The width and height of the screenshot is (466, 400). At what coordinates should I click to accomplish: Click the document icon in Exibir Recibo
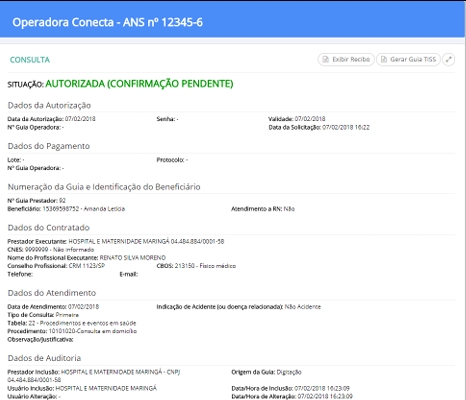[326, 60]
